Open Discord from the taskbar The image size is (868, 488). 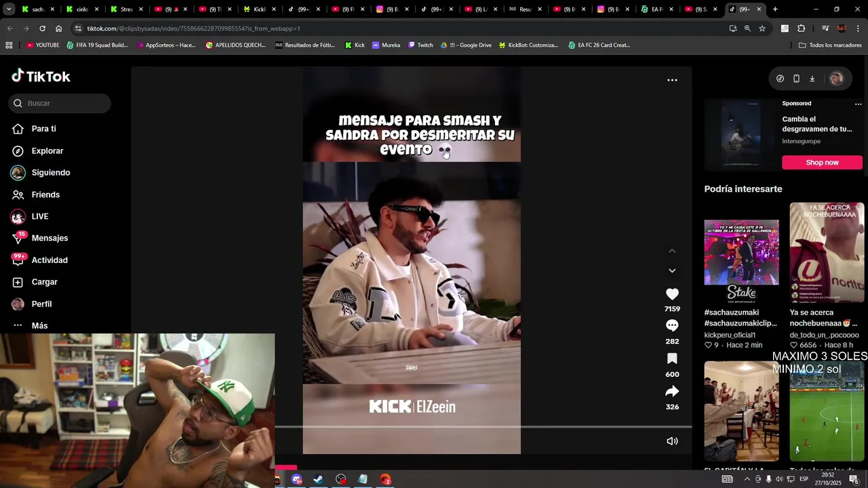pos(296,479)
